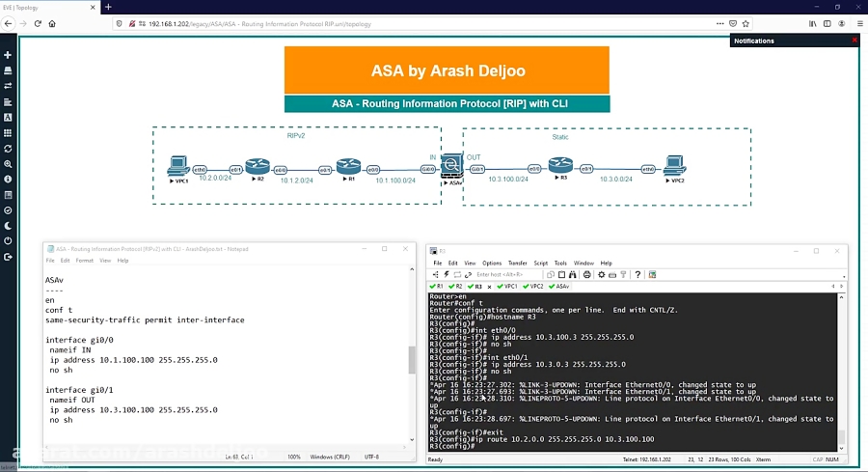
Task: Click the close lab power icon in sidebar
Action: point(8,241)
